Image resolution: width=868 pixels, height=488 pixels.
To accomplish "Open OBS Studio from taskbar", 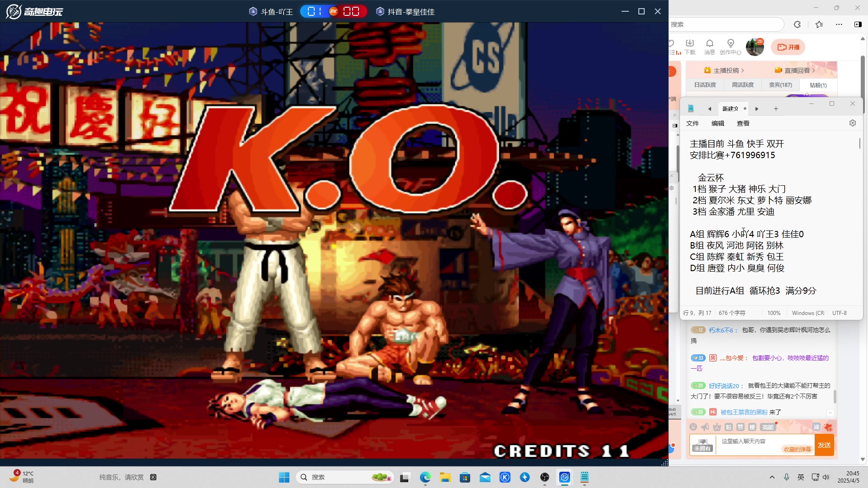I will tap(545, 477).
